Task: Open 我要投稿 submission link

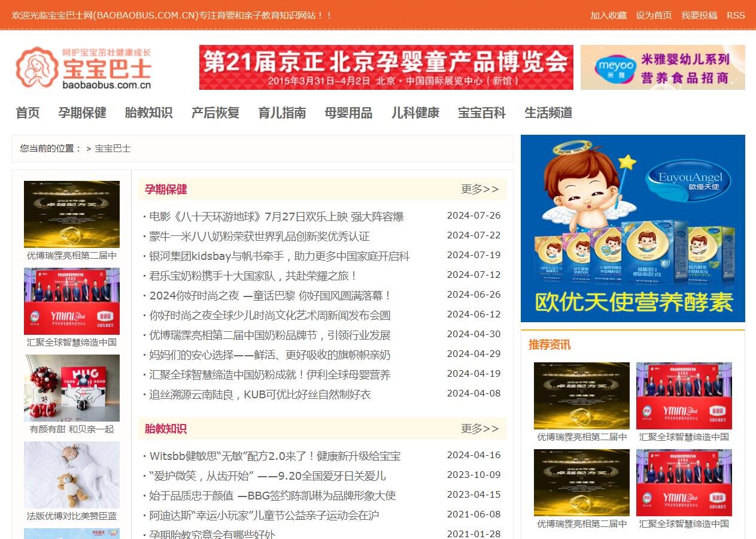Action: [x=699, y=15]
